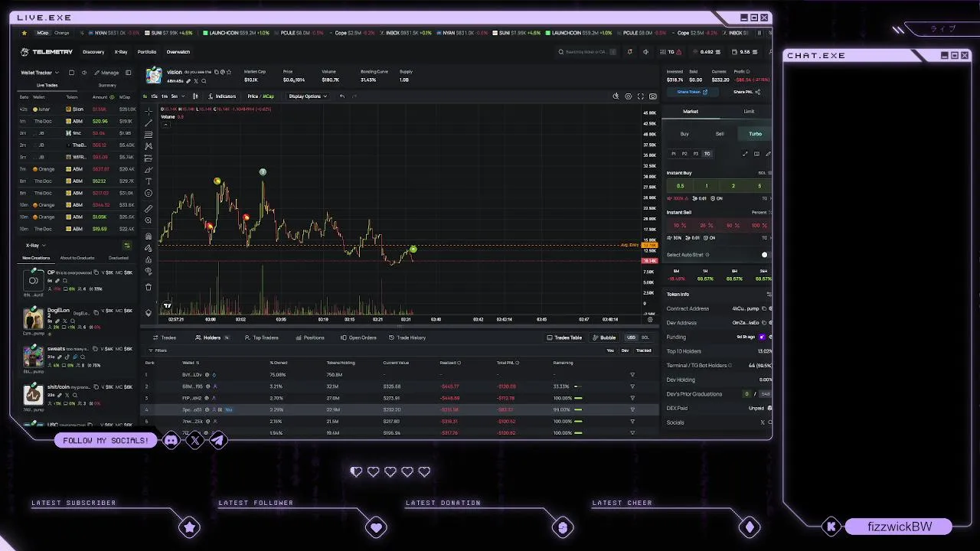Open Overwatch menu tab
Image resolution: width=980 pixels, height=551 pixels.
tap(178, 52)
